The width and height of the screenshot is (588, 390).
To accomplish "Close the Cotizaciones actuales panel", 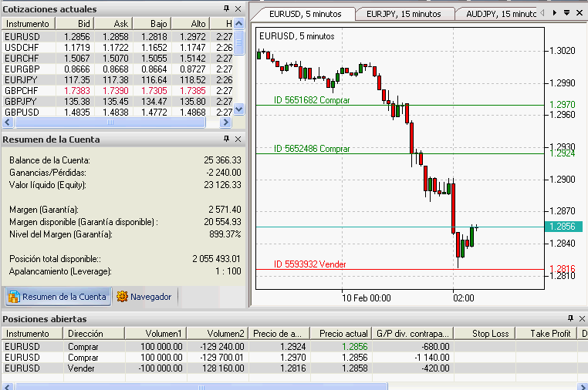I will pos(238,8).
